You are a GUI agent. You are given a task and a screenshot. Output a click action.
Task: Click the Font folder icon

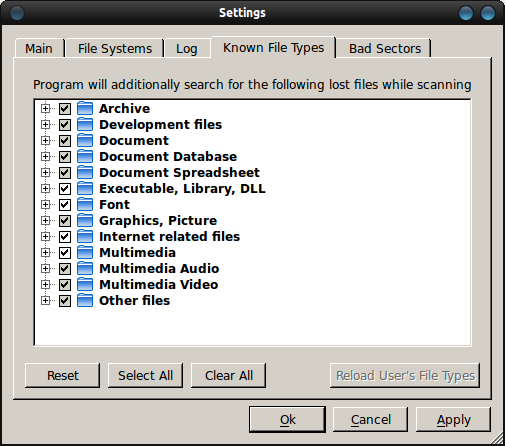tap(85, 204)
